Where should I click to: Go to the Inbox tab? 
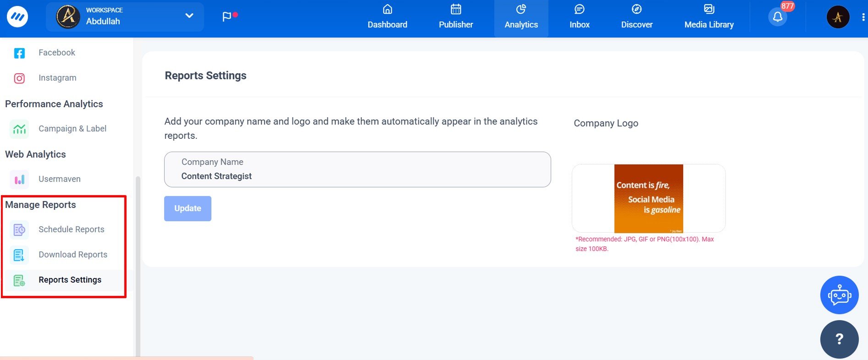click(x=579, y=17)
